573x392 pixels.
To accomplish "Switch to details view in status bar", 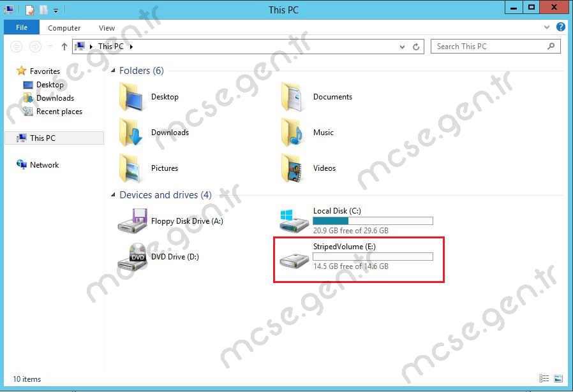I will click(x=544, y=379).
